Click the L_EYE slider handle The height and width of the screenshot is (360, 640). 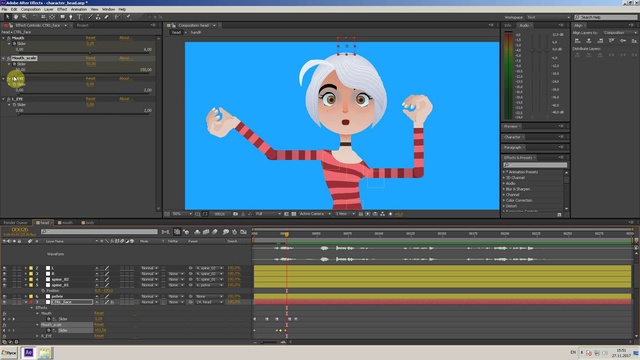(x=18, y=114)
